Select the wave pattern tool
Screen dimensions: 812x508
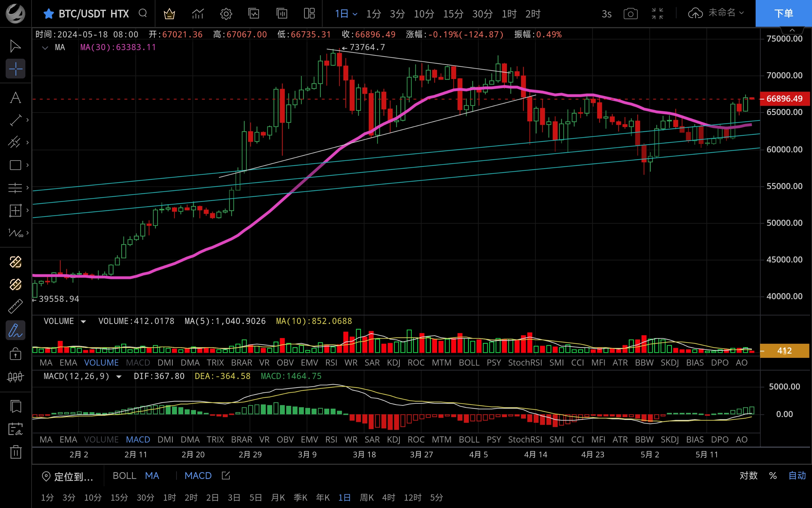[x=16, y=233]
